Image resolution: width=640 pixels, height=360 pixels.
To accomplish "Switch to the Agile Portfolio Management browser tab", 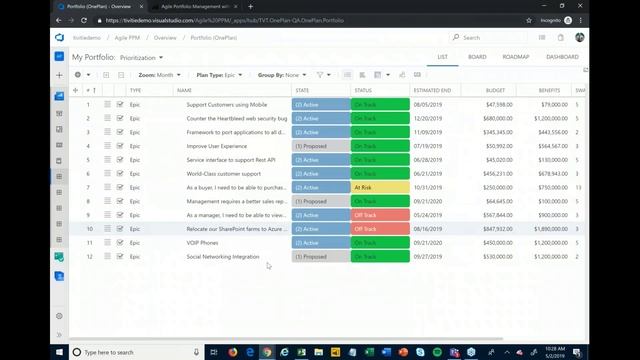I will [194, 7].
